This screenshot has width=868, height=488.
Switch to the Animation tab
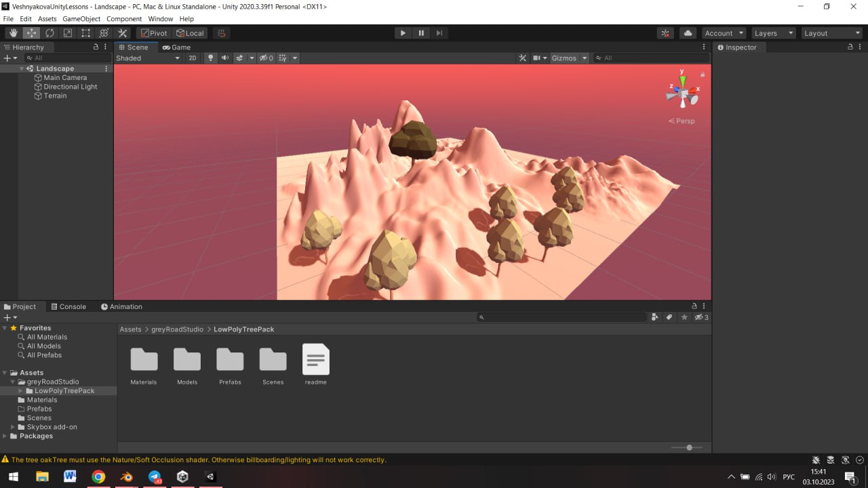pos(121,306)
